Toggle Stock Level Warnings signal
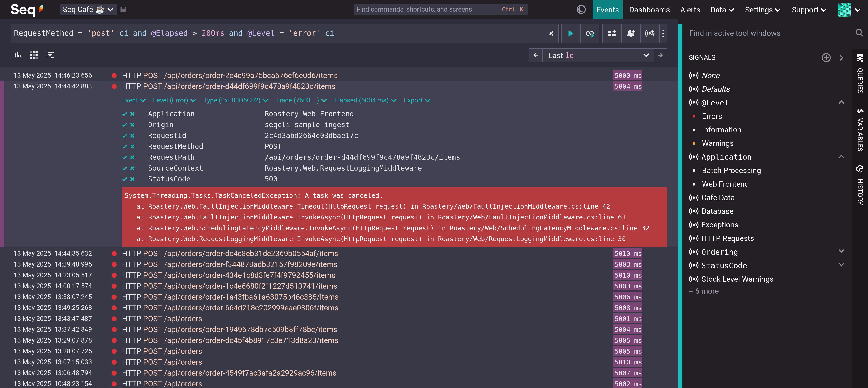The image size is (868, 388). coord(737,279)
